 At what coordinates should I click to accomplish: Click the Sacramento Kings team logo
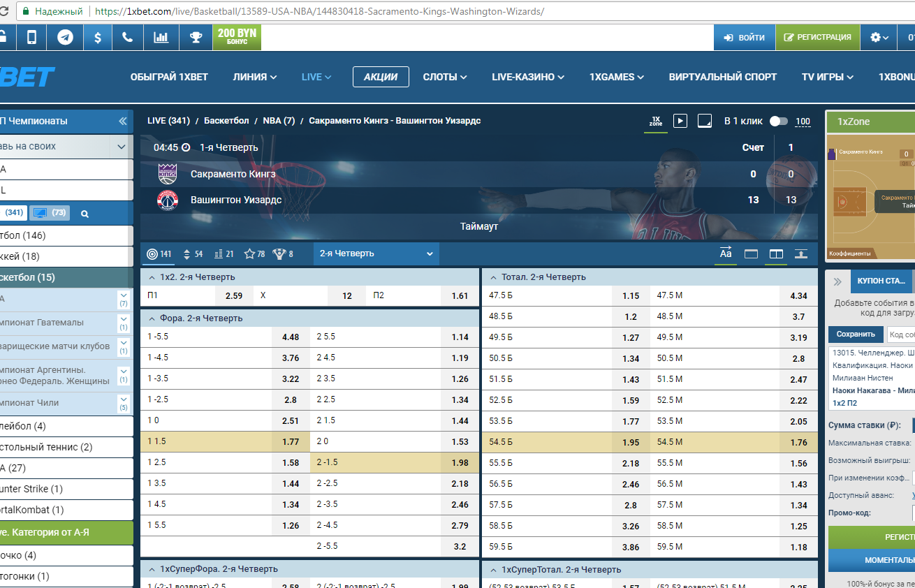[x=168, y=174]
